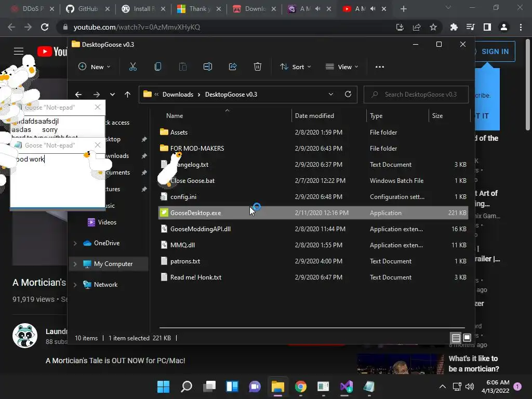Open the See more ellipsis menu in File Explorer
Image resolution: width=532 pixels, height=399 pixels.
(380, 67)
